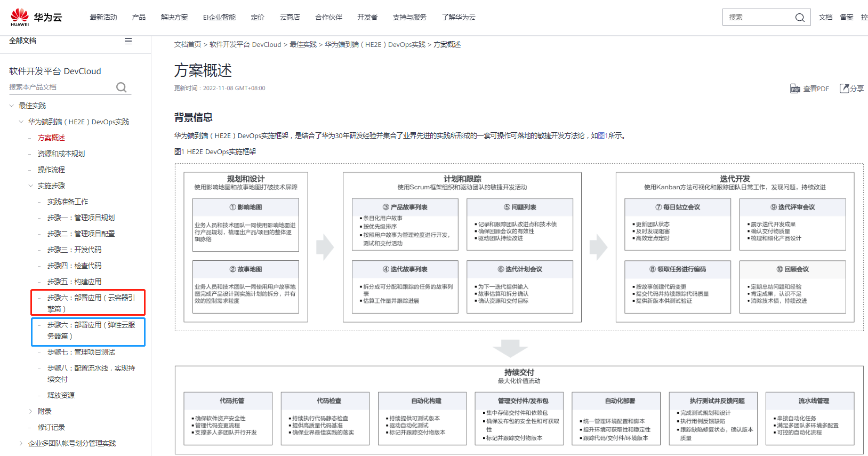
Task: Open the 定价 menu
Action: (258, 17)
